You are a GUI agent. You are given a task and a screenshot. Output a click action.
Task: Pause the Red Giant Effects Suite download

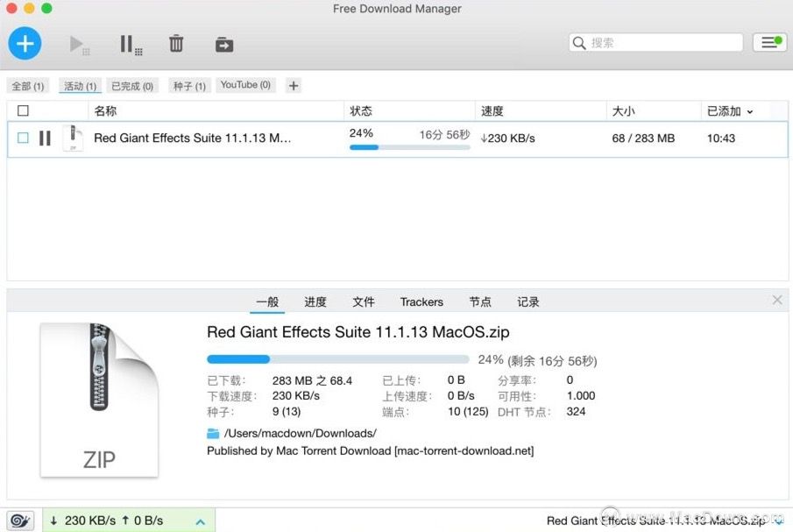(x=45, y=138)
